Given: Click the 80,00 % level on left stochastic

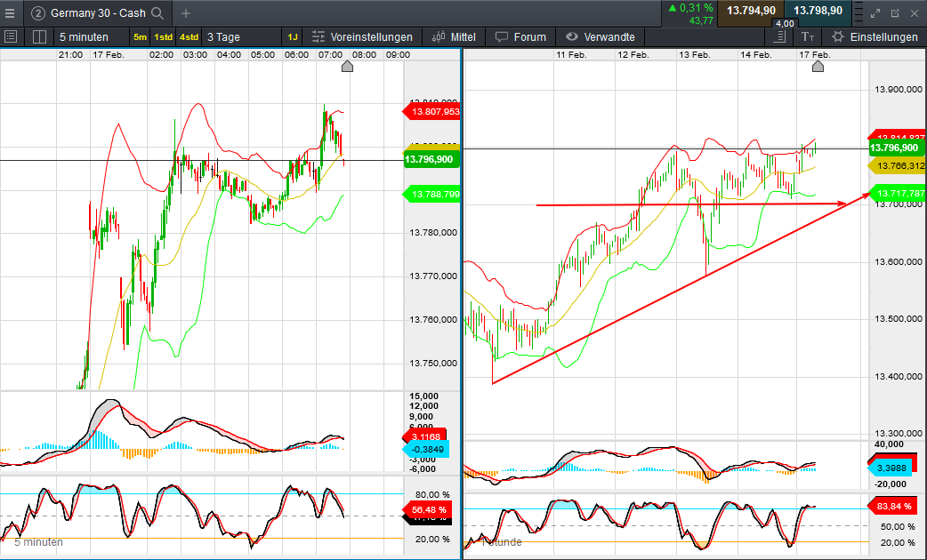Looking at the screenshot, I should coord(432,494).
